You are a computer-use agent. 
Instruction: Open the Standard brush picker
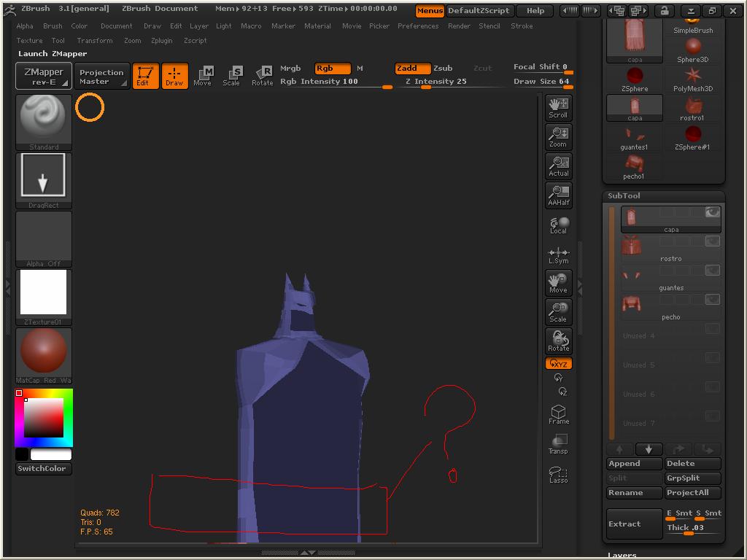[x=44, y=122]
